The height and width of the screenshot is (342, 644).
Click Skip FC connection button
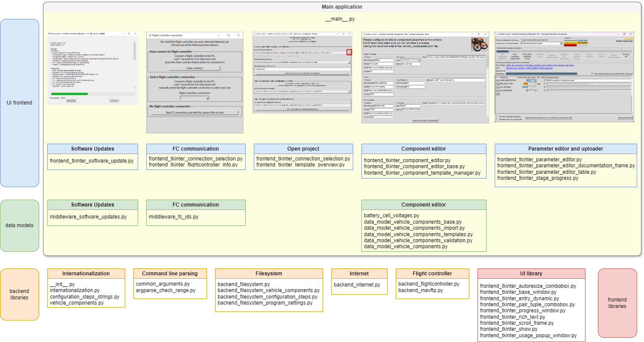click(x=195, y=112)
